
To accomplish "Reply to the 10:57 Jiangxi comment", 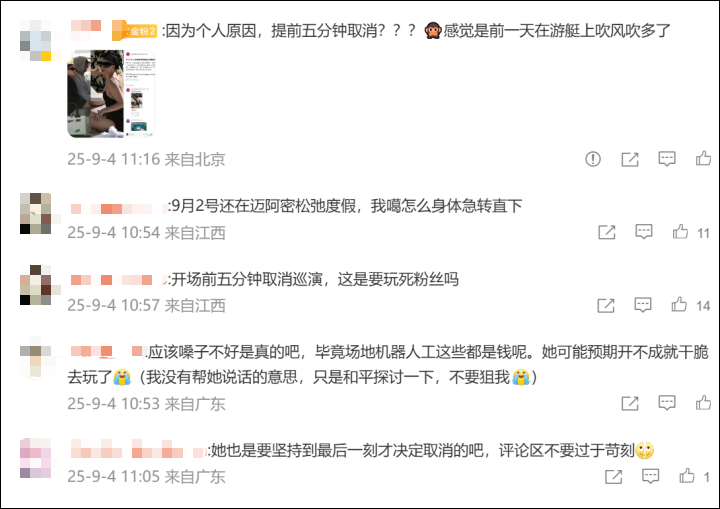I will point(642,305).
